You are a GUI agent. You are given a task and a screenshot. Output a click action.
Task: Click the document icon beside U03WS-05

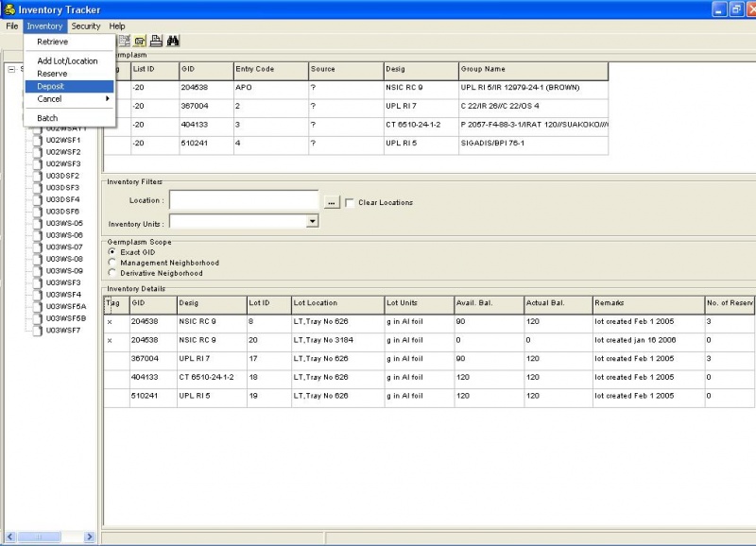click(x=38, y=224)
